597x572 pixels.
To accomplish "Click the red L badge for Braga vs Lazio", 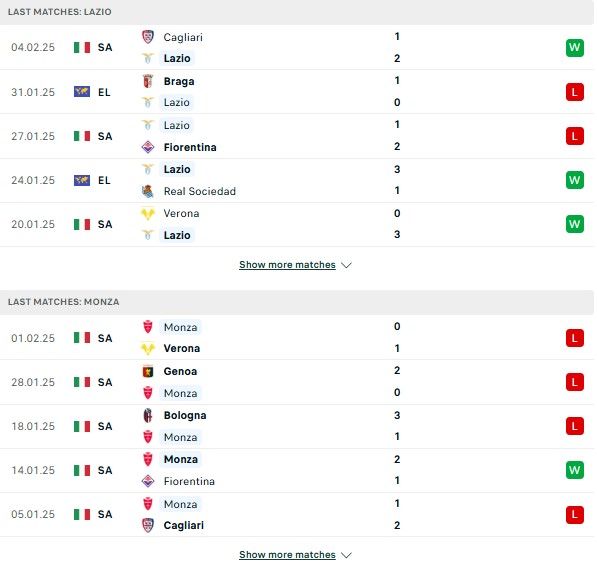I will (x=575, y=92).
